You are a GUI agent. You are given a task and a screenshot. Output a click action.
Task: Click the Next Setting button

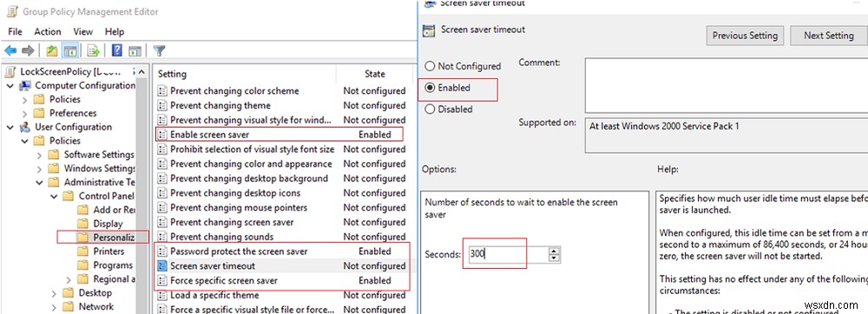tap(829, 36)
